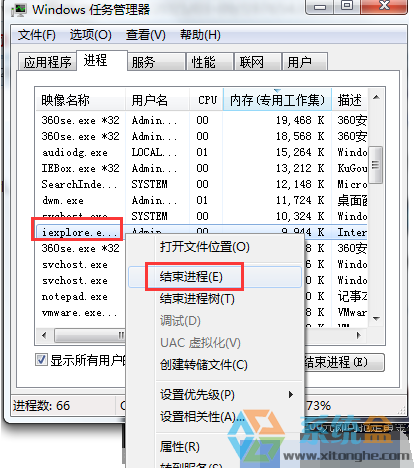Click the KuGou description cell
420x468 pixels.
click(352, 168)
